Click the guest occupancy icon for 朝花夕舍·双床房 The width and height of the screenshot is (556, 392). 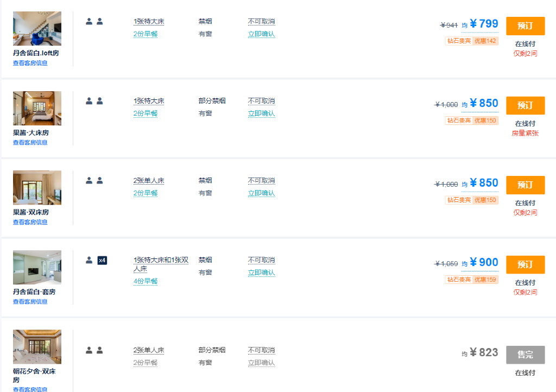coord(94,350)
